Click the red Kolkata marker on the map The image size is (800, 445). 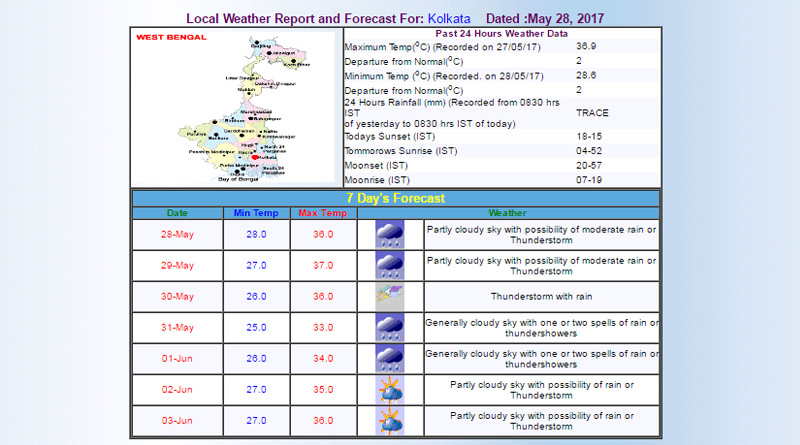tap(255, 157)
